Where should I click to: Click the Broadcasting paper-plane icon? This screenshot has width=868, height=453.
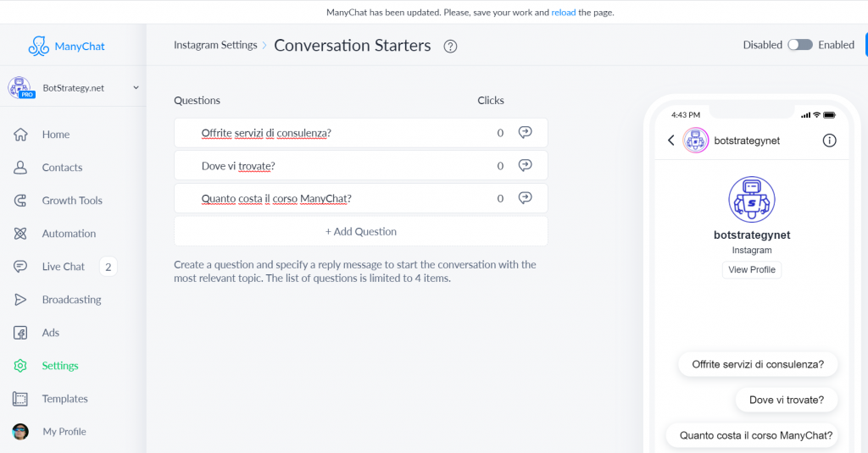pos(20,300)
